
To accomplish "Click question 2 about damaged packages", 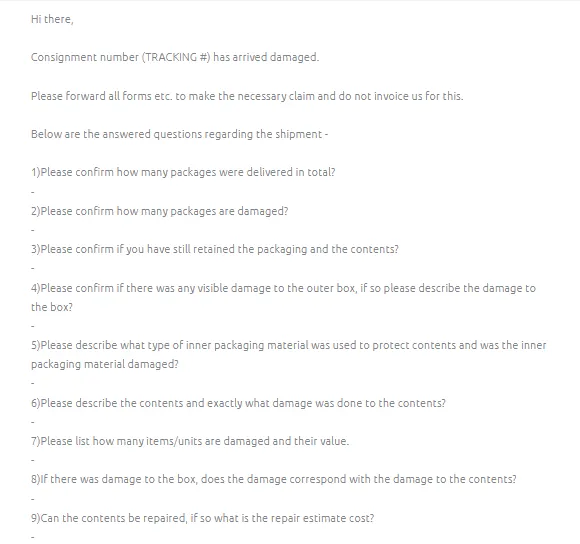I will [159, 211].
